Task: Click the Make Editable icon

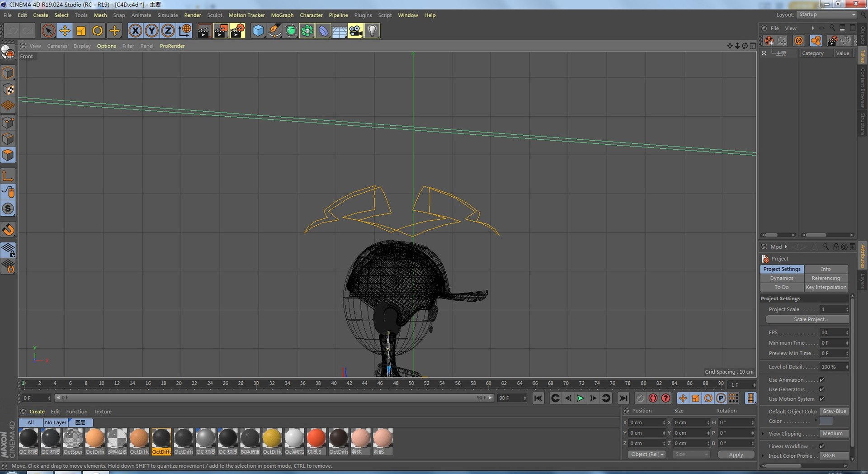Action: (x=8, y=52)
